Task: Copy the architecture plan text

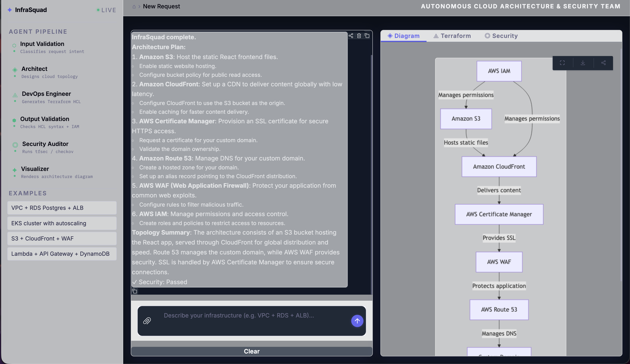Action: (367, 36)
